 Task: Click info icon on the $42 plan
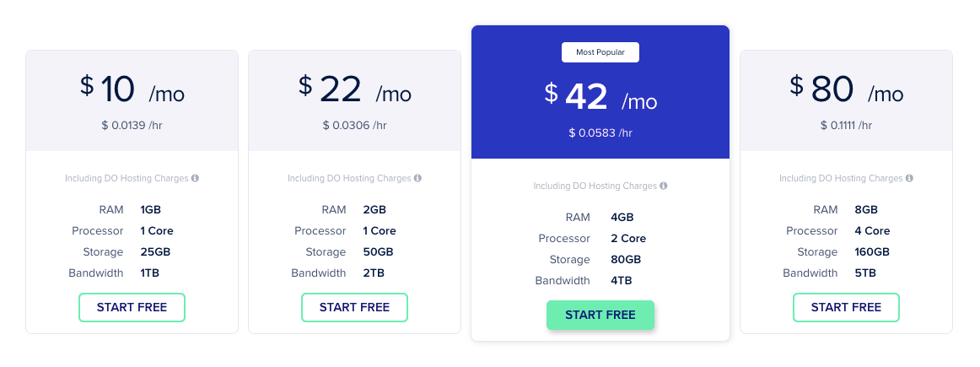coord(664,186)
